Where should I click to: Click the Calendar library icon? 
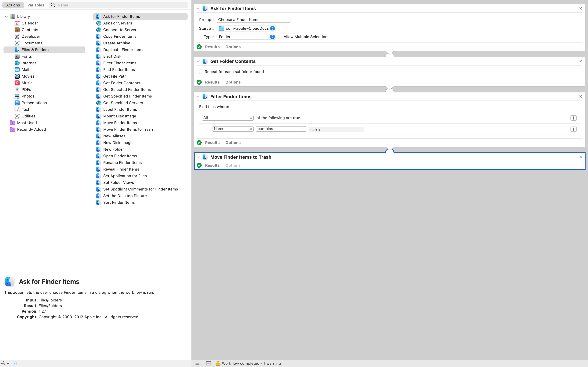pos(17,23)
